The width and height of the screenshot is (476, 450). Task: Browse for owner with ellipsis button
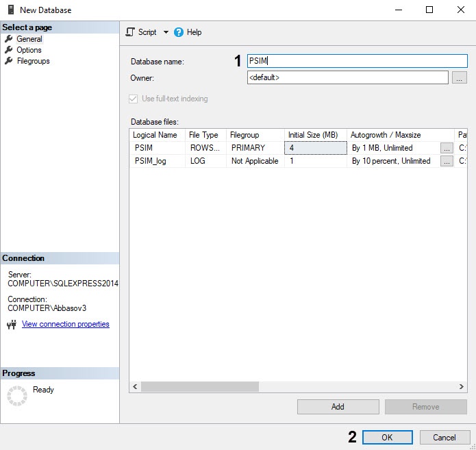pyautogui.click(x=460, y=77)
